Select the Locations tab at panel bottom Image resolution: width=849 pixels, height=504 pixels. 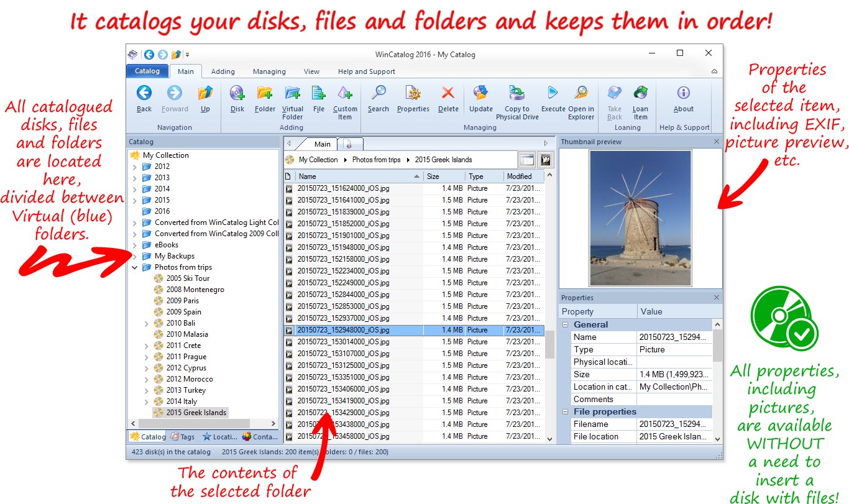click(219, 437)
